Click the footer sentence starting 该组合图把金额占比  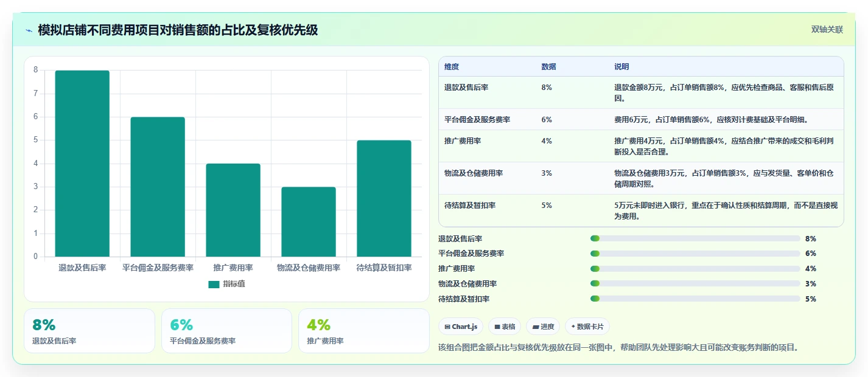pos(618,348)
